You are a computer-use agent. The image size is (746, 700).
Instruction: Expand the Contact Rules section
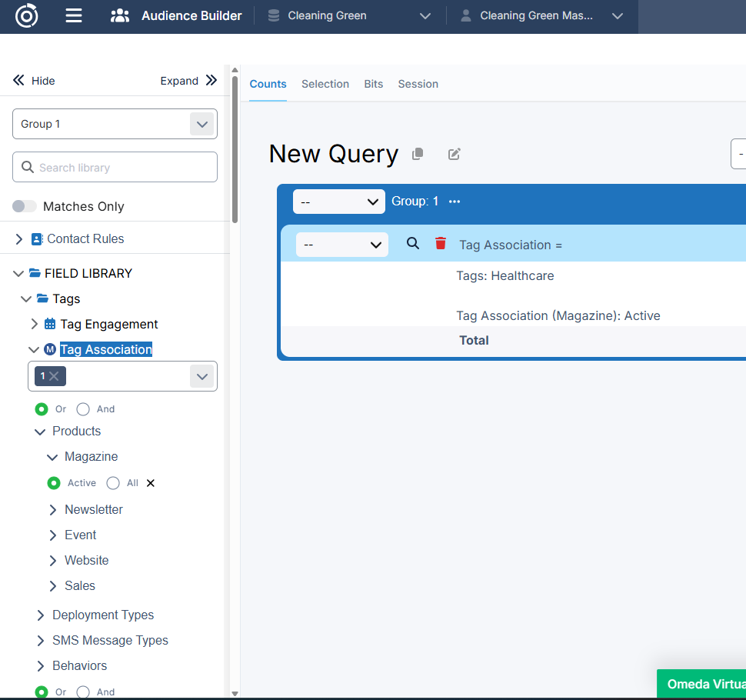click(19, 239)
